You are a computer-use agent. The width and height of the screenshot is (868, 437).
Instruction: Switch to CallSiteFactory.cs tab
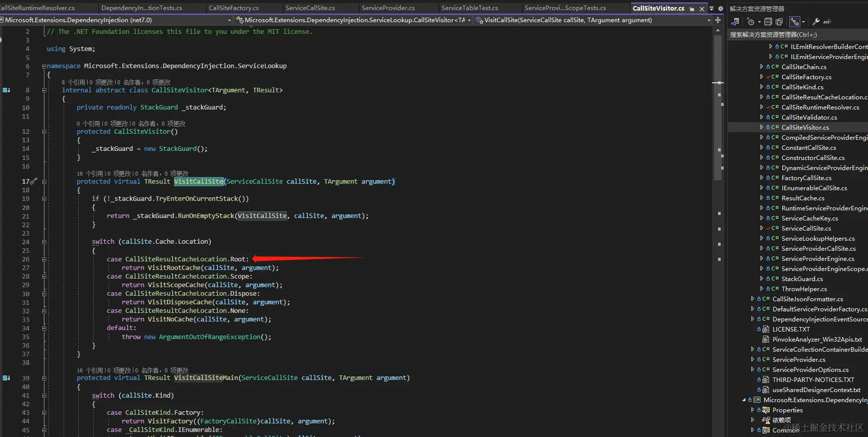point(234,8)
